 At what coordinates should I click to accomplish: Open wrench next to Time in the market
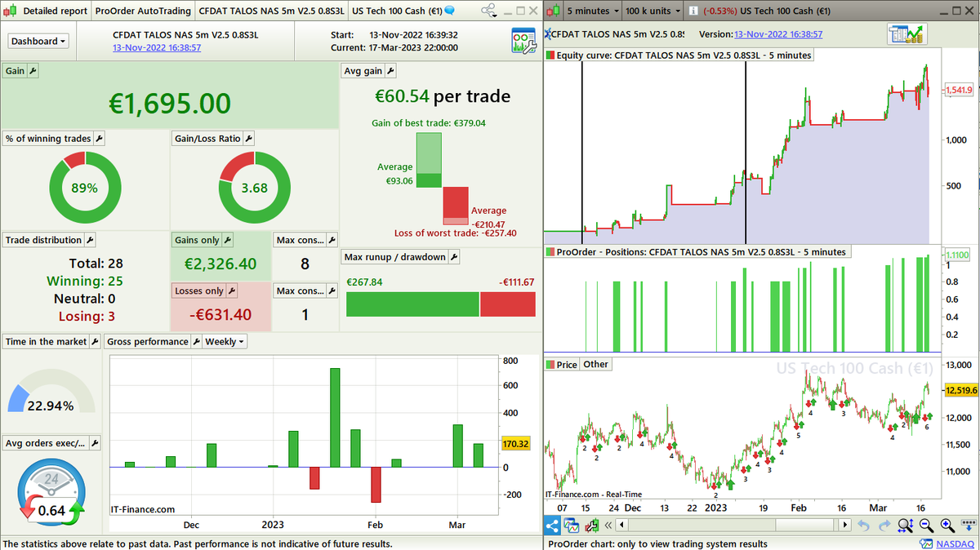[x=94, y=342]
